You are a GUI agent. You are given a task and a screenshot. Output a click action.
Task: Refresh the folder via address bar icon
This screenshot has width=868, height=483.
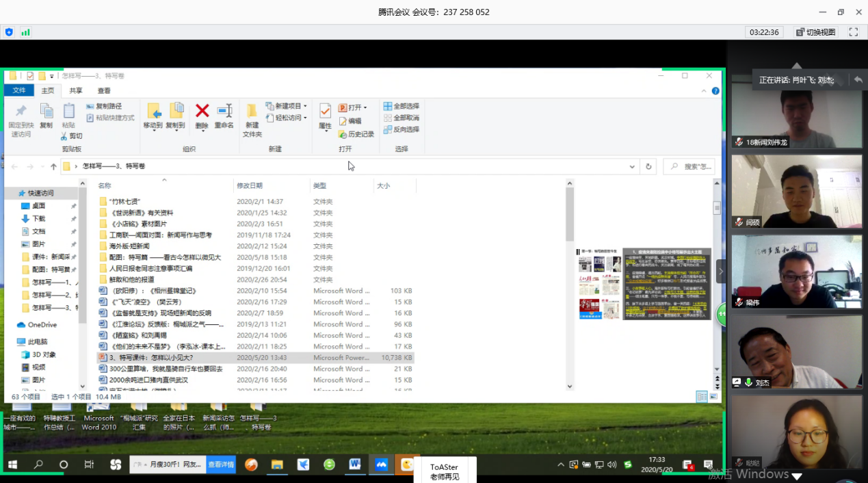(648, 166)
